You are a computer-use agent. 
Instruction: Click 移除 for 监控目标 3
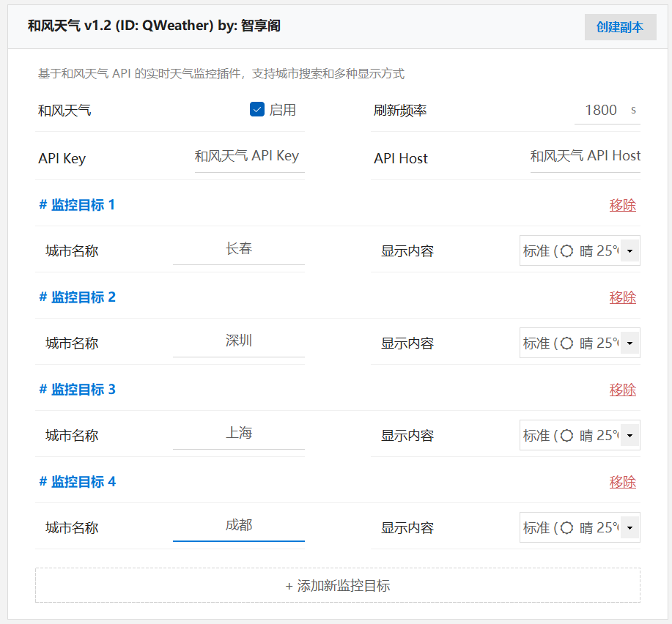[x=622, y=390]
